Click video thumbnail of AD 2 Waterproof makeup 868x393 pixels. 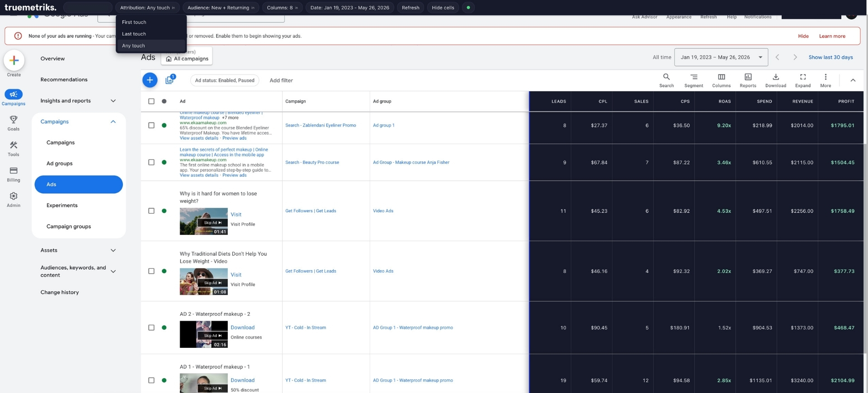pyautogui.click(x=203, y=334)
